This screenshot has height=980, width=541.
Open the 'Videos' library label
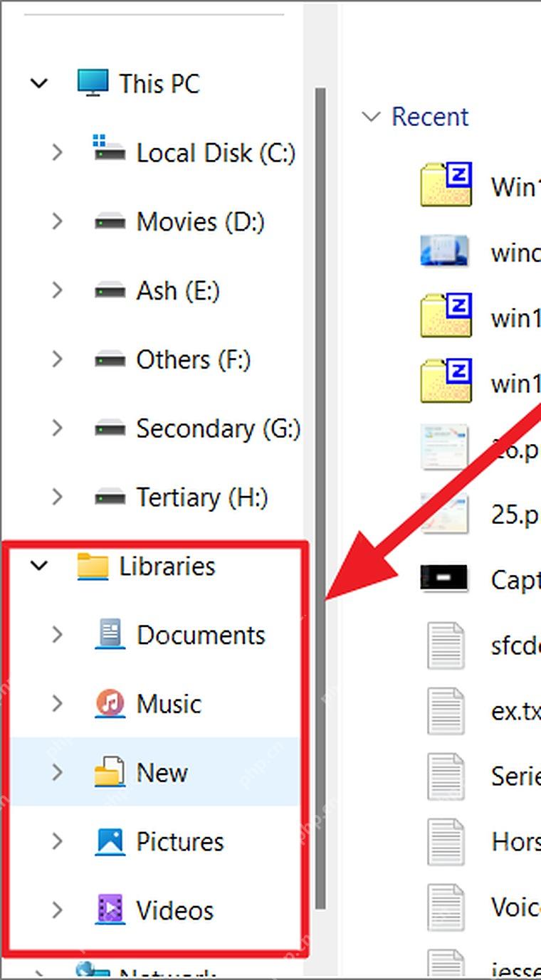click(x=175, y=910)
